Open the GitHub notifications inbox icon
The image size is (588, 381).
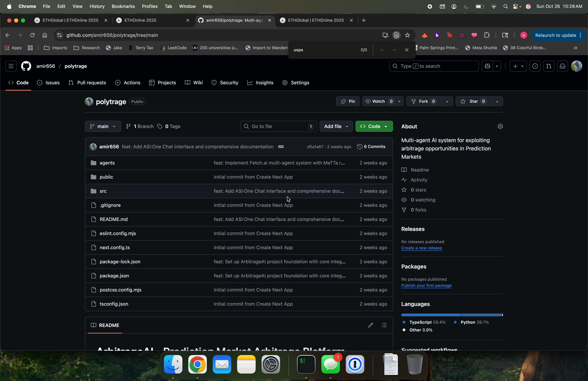coord(562,66)
